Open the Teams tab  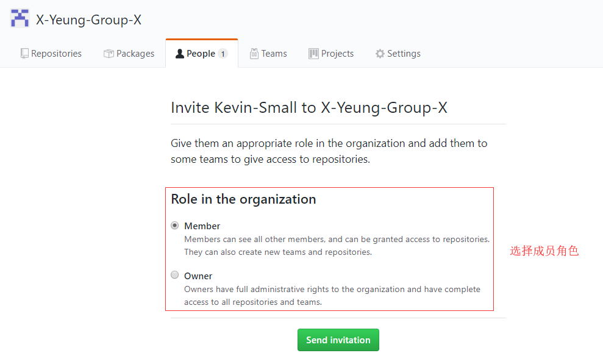pos(268,54)
